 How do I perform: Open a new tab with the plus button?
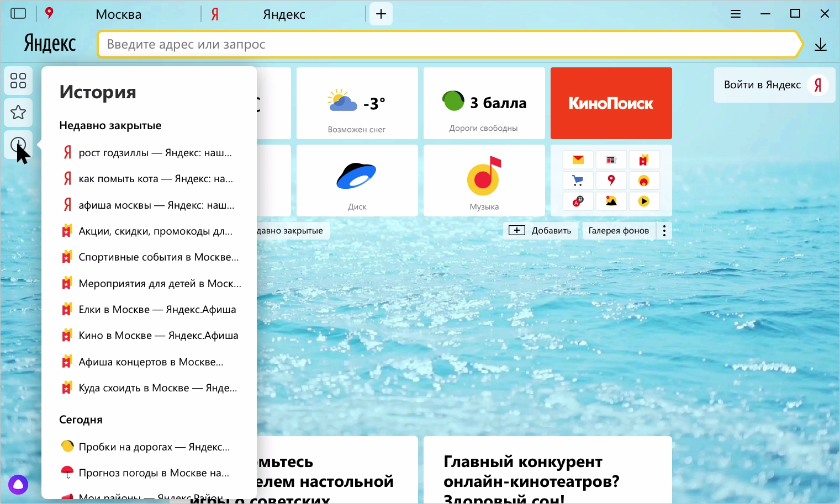click(x=381, y=14)
